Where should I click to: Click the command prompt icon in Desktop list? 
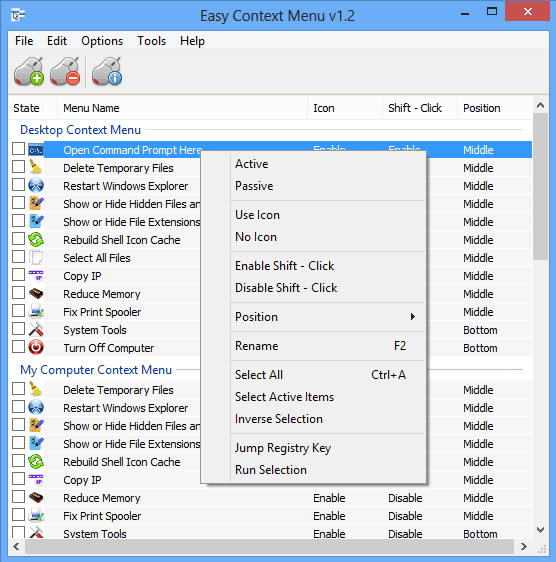coord(36,150)
